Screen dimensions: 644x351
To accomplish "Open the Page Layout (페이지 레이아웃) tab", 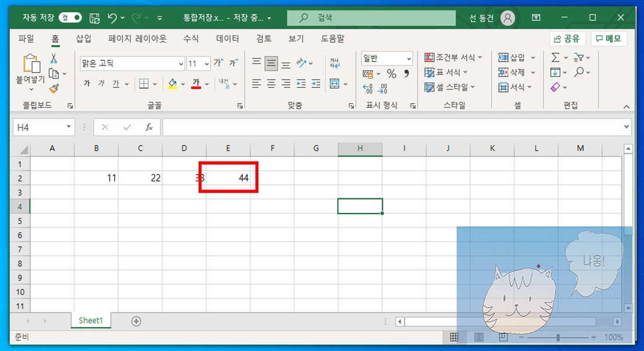I will [138, 39].
